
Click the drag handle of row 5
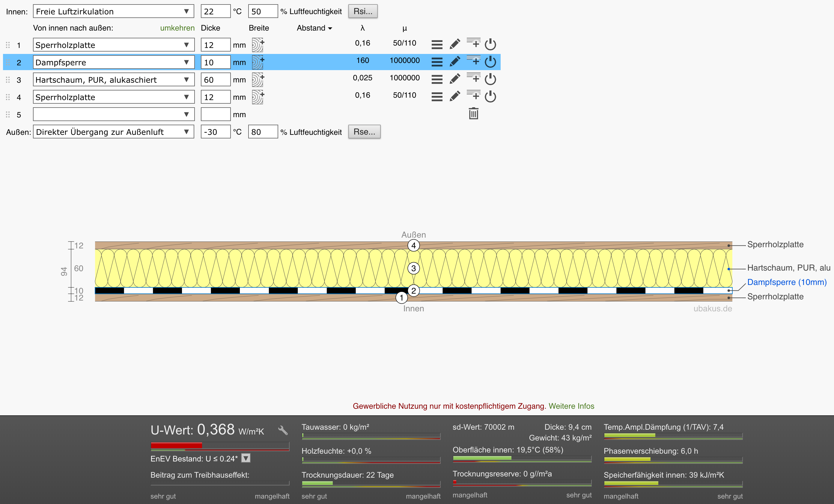pyautogui.click(x=8, y=115)
